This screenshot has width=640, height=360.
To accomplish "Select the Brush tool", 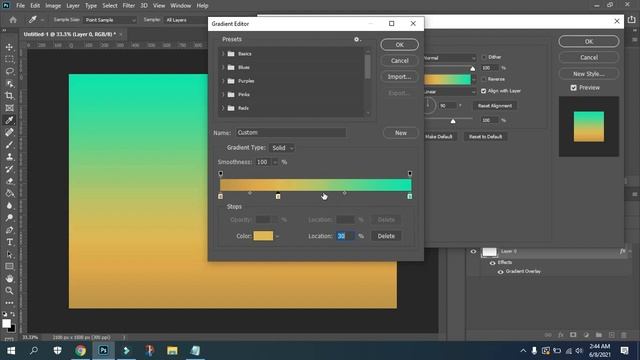I will pos(9,144).
